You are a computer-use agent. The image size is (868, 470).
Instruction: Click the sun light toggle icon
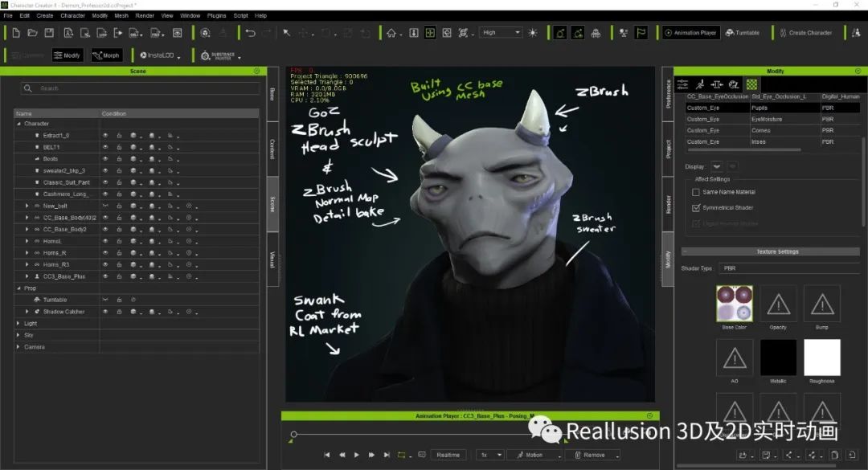(x=533, y=33)
